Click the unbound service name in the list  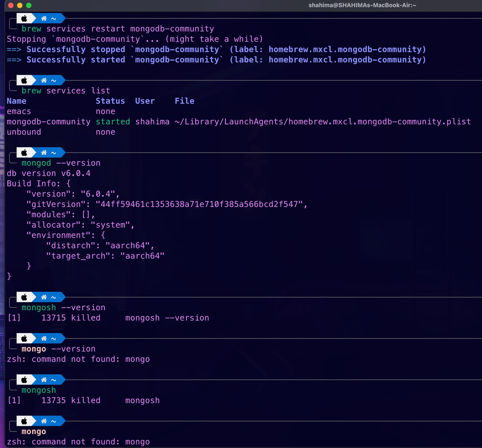coord(24,132)
